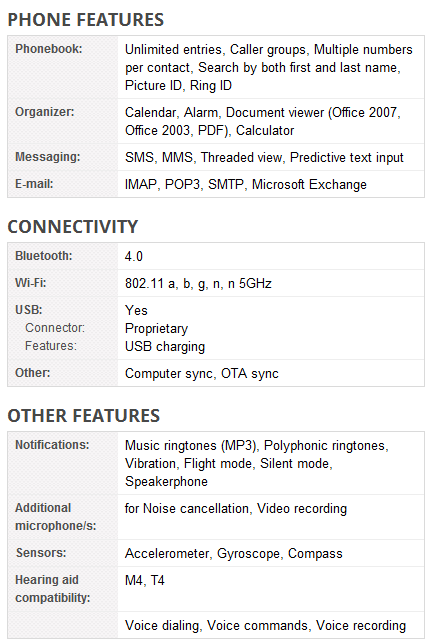Select the Connector sub-label
This screenshot has height=643, width=430.
(55, 328)
